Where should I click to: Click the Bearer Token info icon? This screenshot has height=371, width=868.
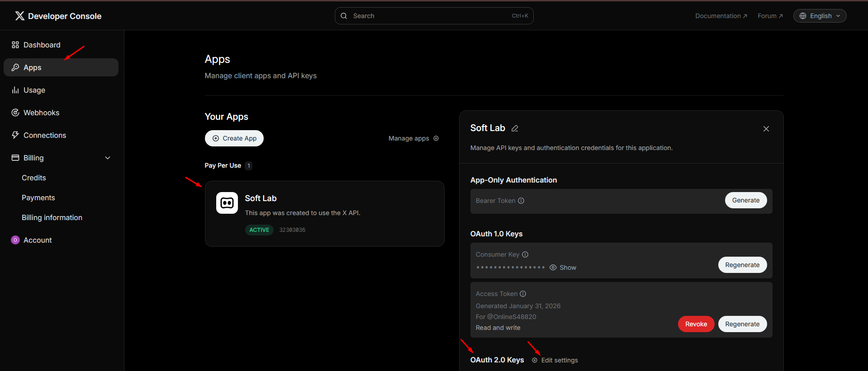click(521, 201)
